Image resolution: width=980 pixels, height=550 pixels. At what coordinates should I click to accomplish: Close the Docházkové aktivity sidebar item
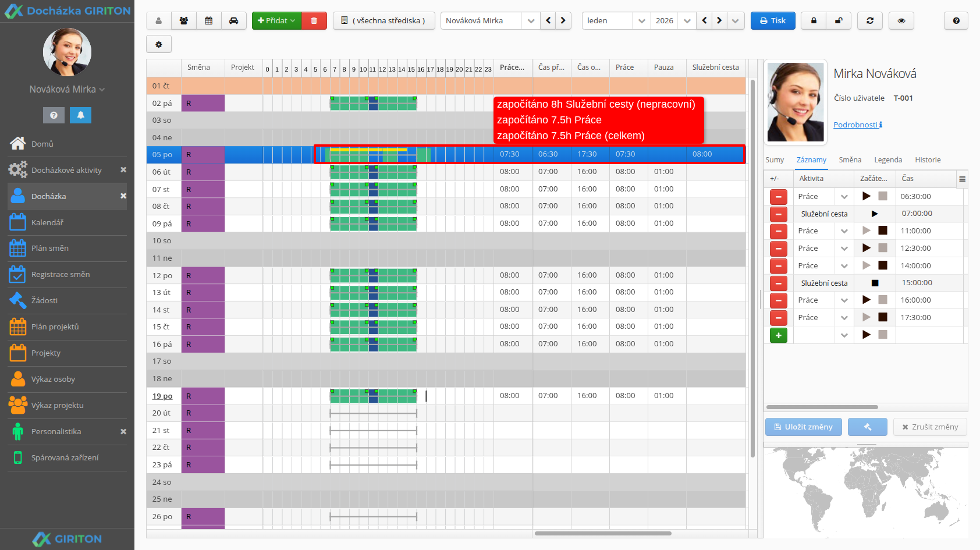pyautogui.click(x=123, y=170)
